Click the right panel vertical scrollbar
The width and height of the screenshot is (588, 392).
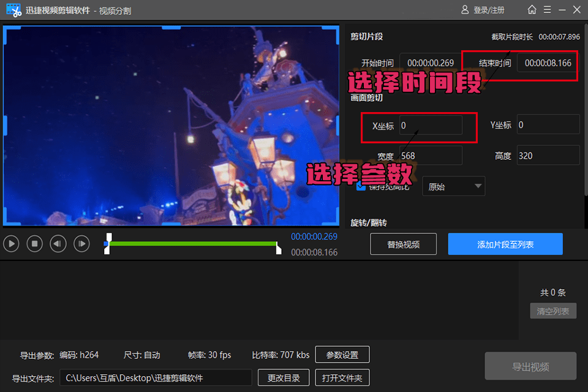coord(586,109)
